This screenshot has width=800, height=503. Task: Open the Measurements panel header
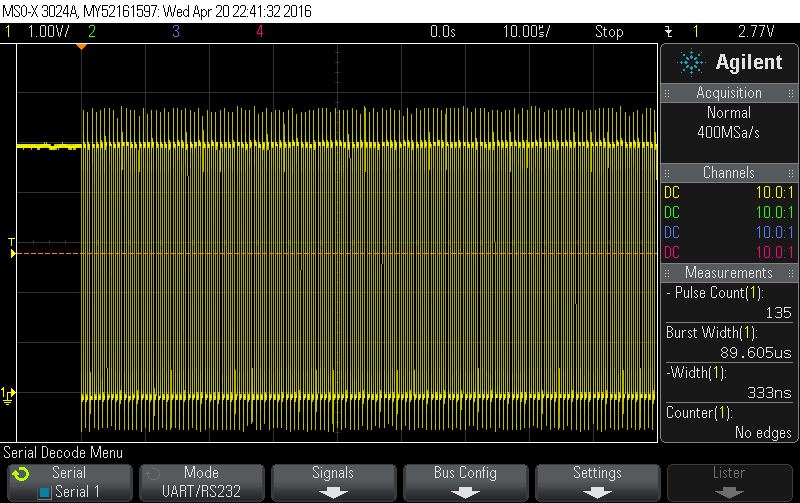coord(729,273)
